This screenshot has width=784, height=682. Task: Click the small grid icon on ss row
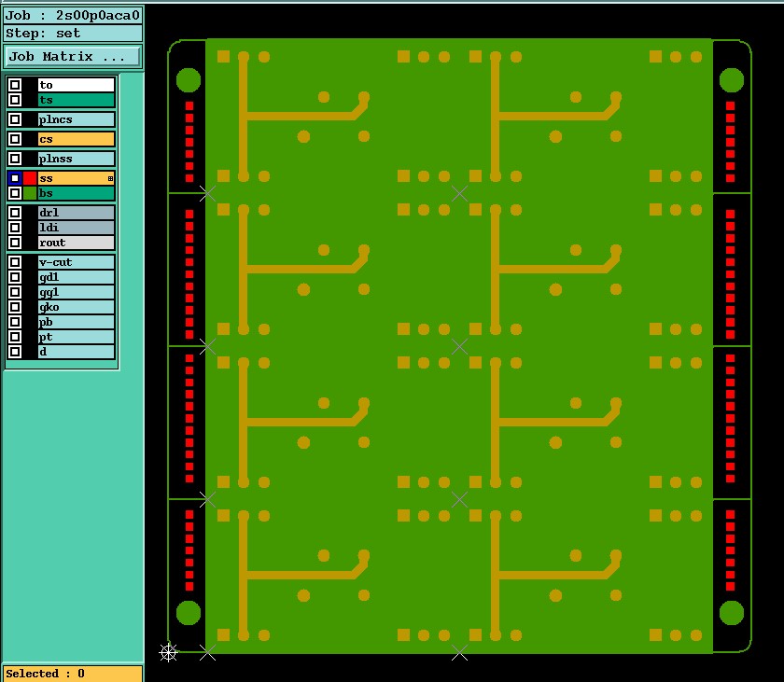(x=110, y=178)
